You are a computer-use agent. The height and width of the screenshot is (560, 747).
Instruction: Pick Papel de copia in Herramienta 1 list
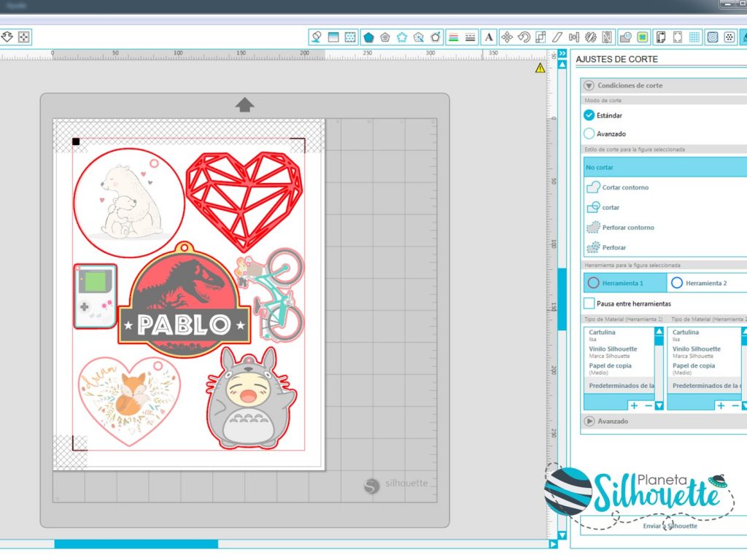(619, 368)
